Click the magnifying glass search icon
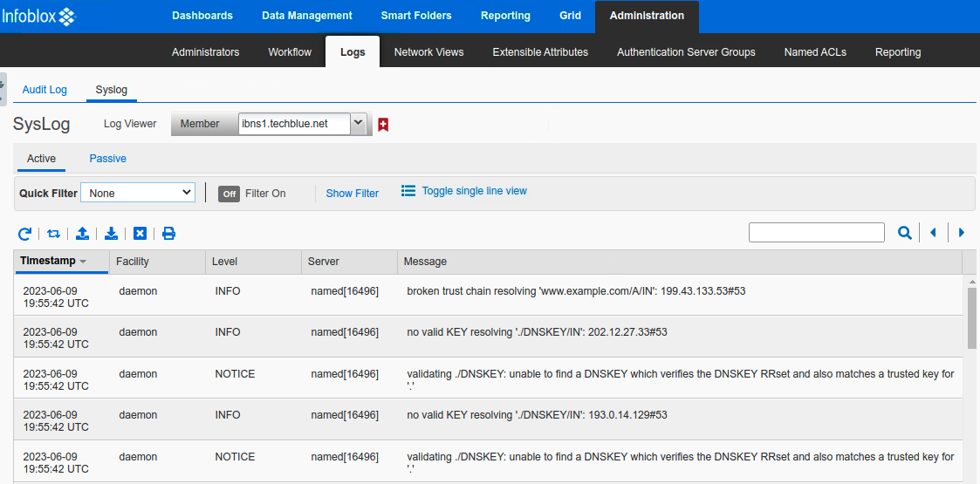Viewport: 980px width, 484px height. pos(905,233)
